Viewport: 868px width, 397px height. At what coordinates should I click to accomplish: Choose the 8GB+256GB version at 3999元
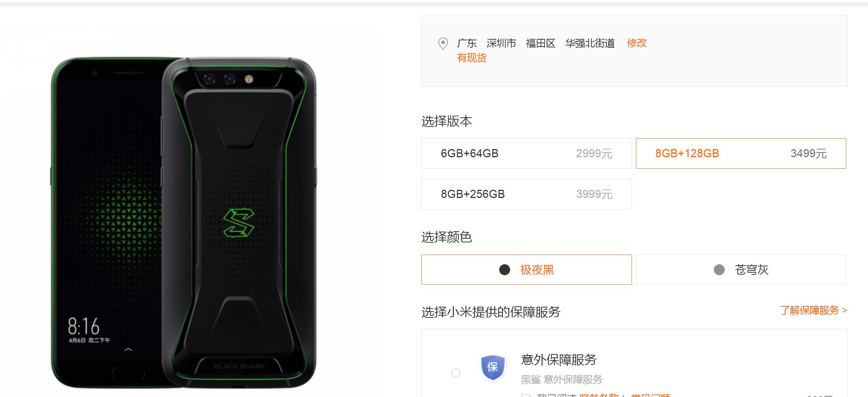[526, 194]
